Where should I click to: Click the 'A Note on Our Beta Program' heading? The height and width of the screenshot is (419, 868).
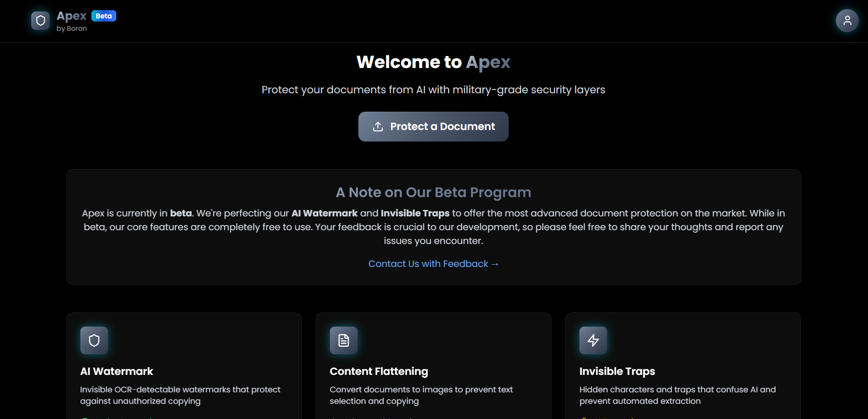click(x=433, y=193)
